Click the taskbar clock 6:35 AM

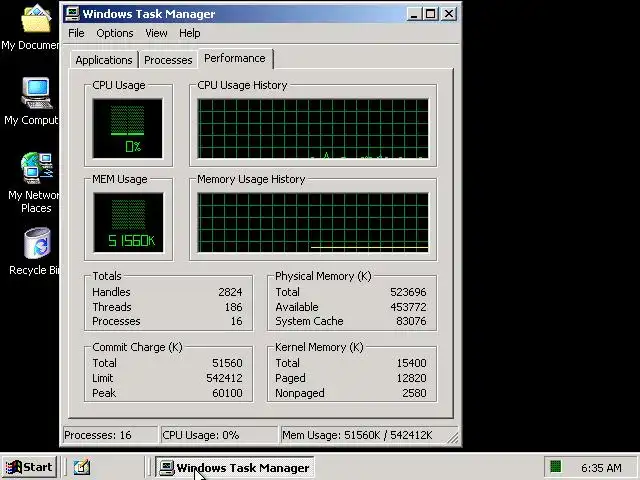(x=601, y=468)
